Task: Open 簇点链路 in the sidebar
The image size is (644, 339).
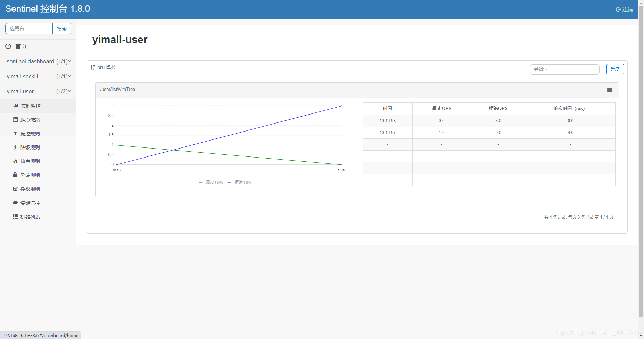Action: point(38,120)
